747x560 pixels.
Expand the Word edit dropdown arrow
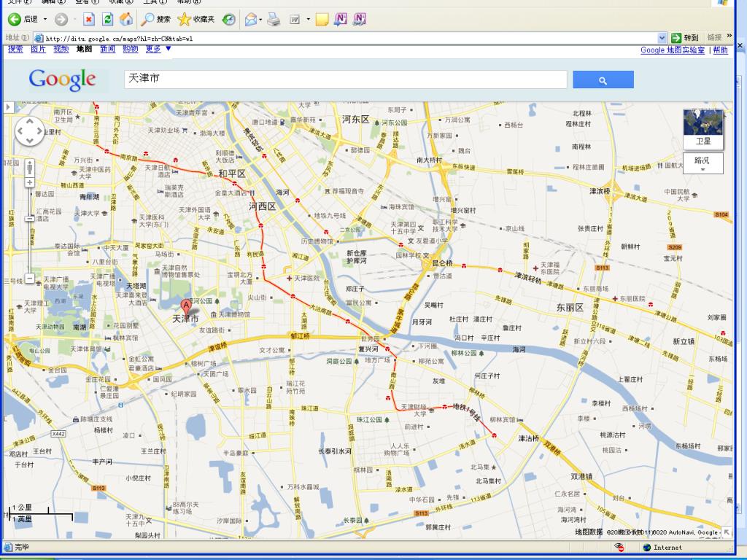[x=309, y=20]
